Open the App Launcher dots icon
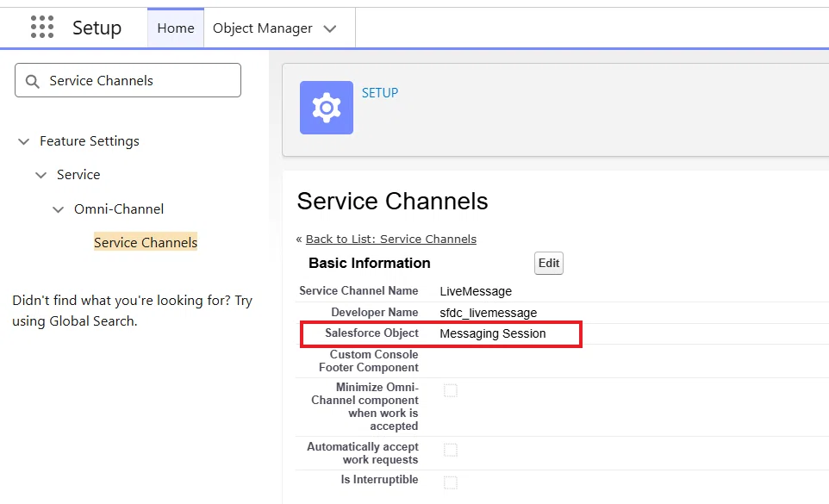The image size is (829, 504). [42, 27]
